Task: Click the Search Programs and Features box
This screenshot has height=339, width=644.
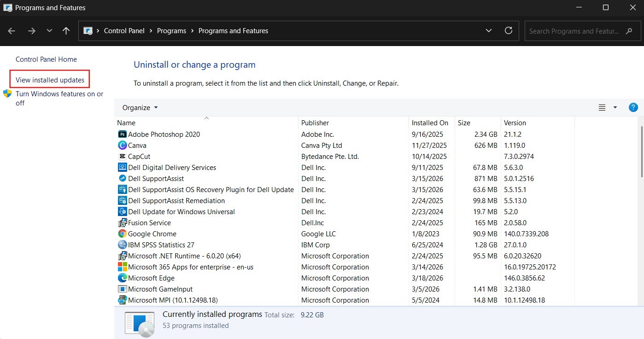Action: point(574,31)
